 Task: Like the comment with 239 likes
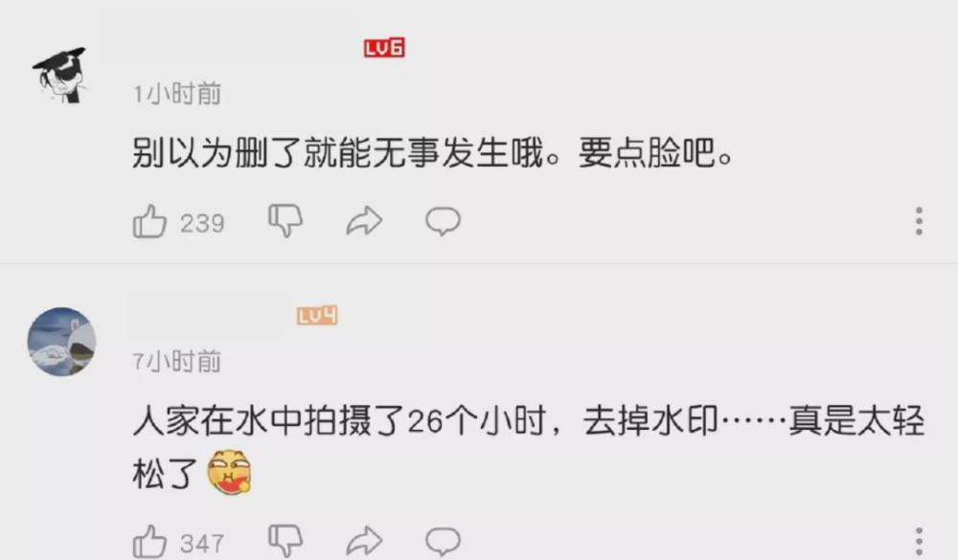click(149, 220)
